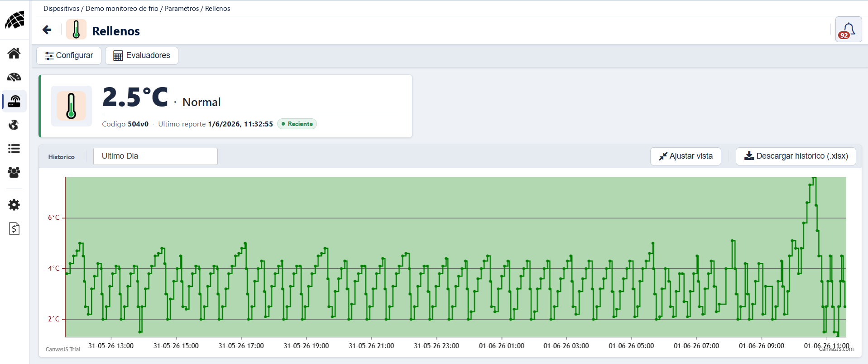
Task: Go back with the left arrow icon
Action: (x=47, y=30)
